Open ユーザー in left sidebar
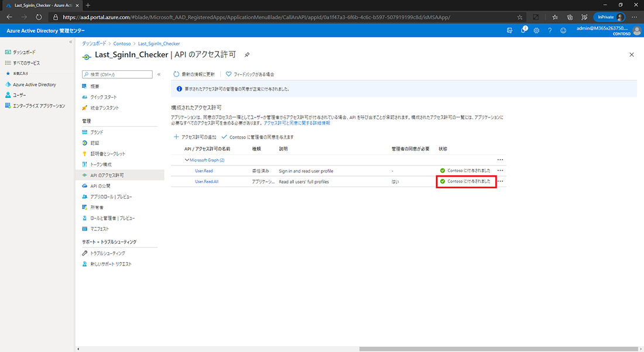This screenshot has height=352, width=644. pyautogui.click(x=15, y=95)
